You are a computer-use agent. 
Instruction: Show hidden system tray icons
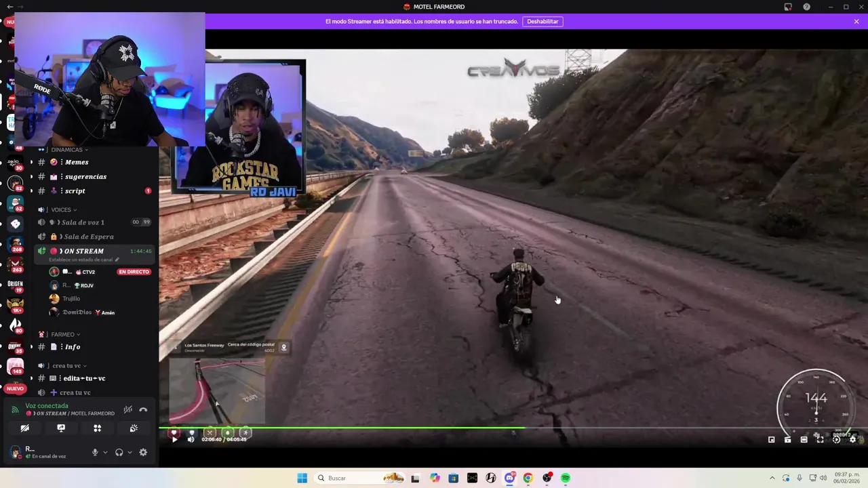coord(772,478)
